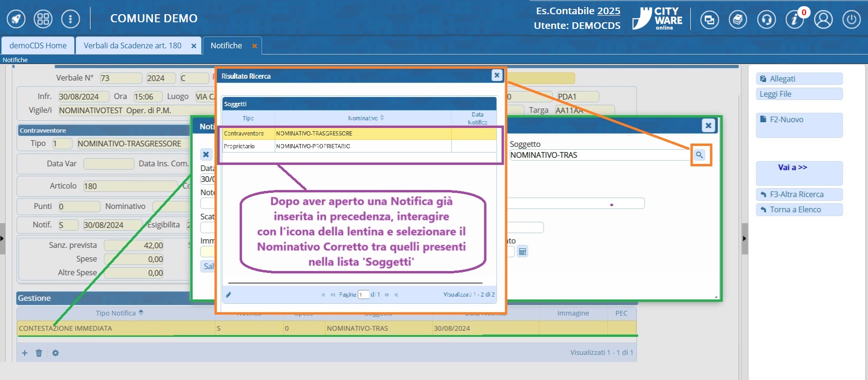Open the user profile icon

(823, 19)
